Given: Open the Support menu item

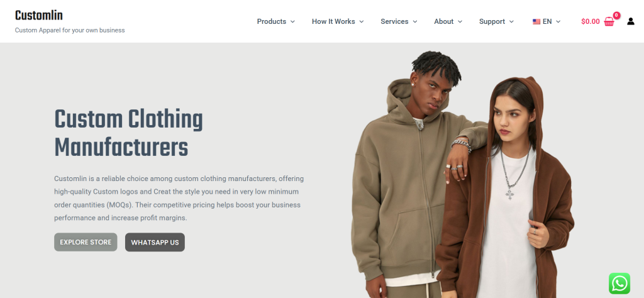Looking at the screenshot, I should (x=492, y=21).
